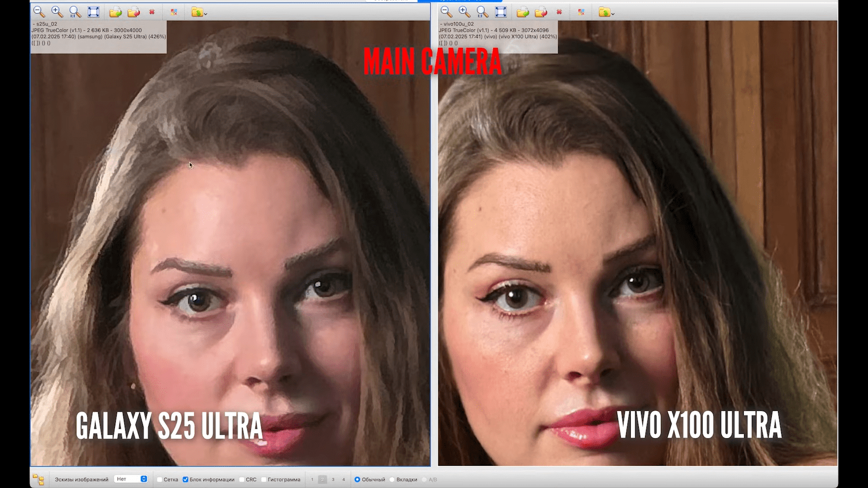This screenshot has width=868, height=488.
Task: Open a file in the right pane
Action: coord(522,11)
